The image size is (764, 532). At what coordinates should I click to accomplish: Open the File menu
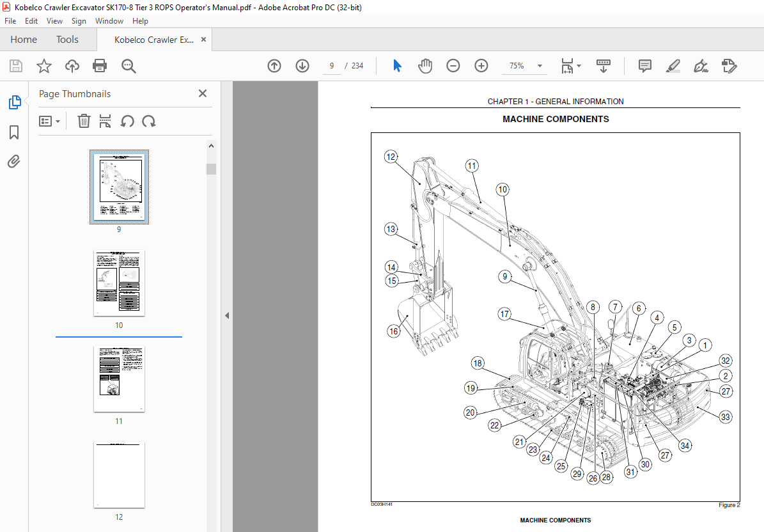pos(10,21)
